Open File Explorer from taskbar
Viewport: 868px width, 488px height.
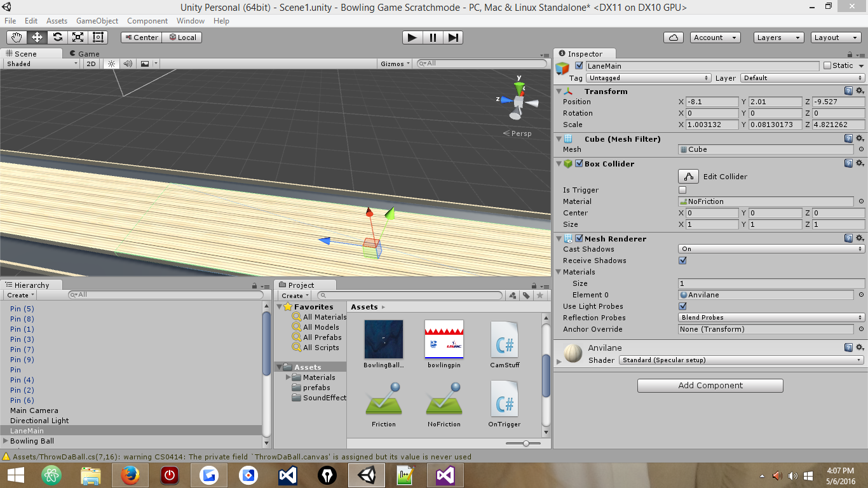coord(91,475)
